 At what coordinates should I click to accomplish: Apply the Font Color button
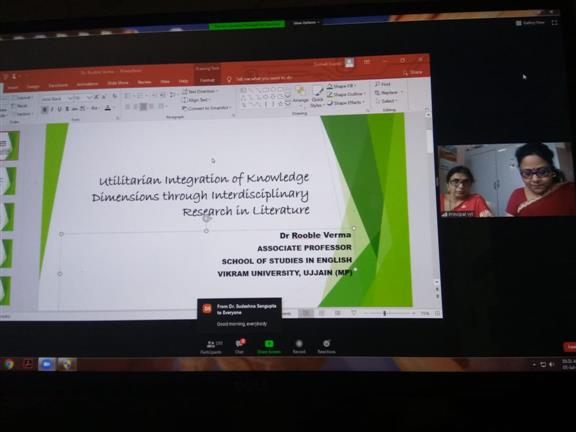[108, 108]
